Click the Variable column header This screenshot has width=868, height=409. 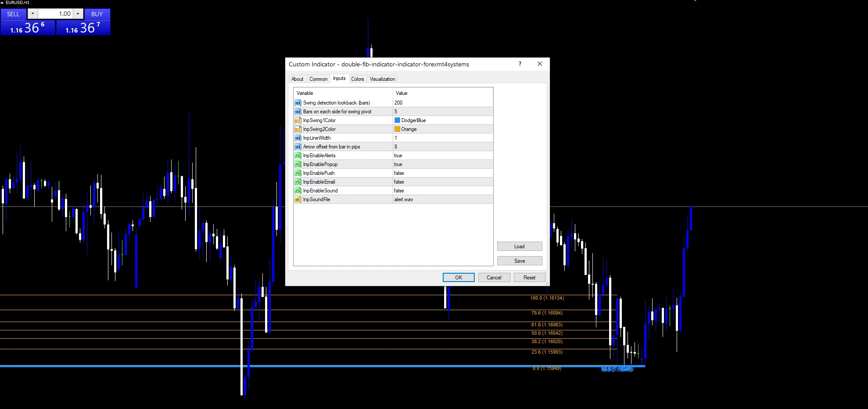(343, 93)
